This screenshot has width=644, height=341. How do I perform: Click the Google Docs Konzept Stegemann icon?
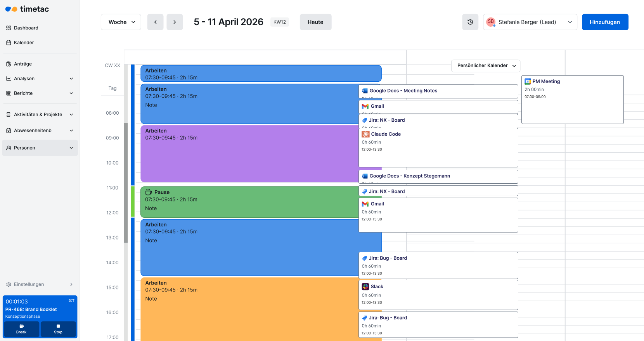[365, 176]
